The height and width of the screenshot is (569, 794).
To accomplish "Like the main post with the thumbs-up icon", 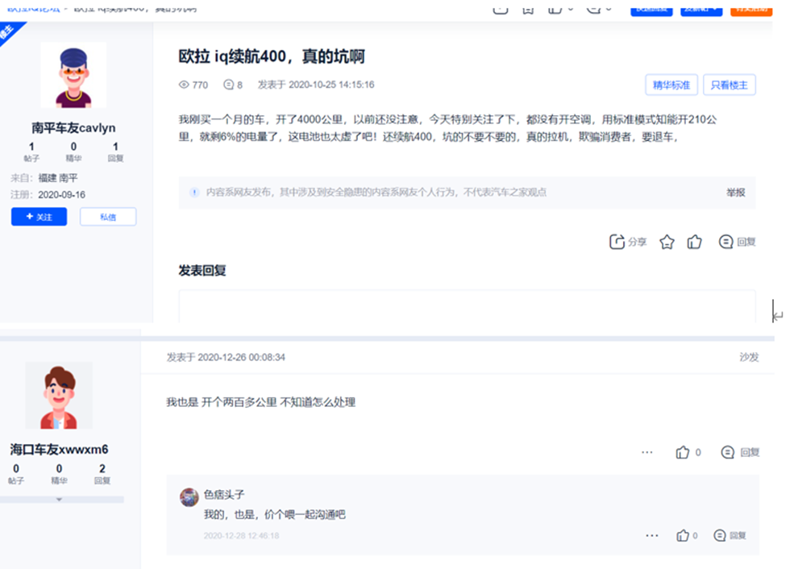I will coord(694,242).
